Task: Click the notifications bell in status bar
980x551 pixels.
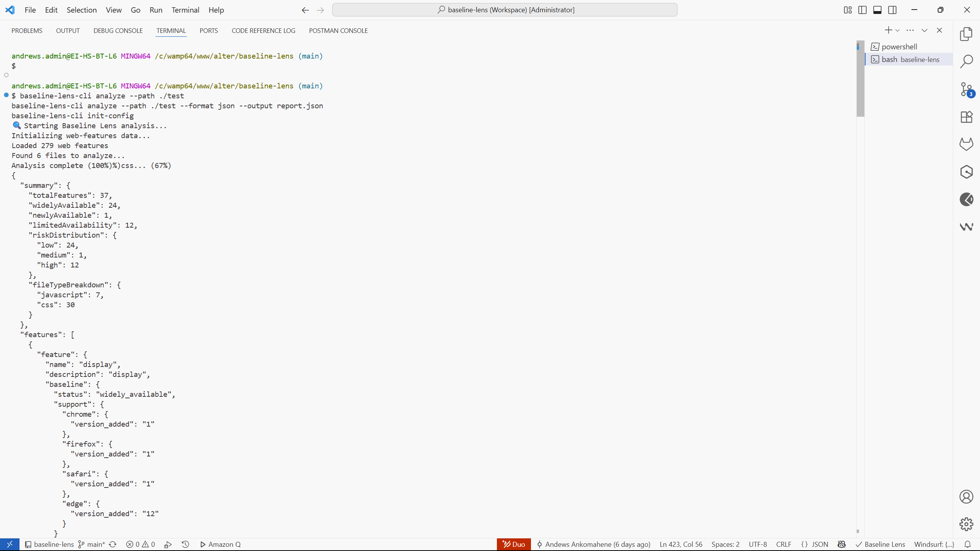Action: [x=967, y=544]
